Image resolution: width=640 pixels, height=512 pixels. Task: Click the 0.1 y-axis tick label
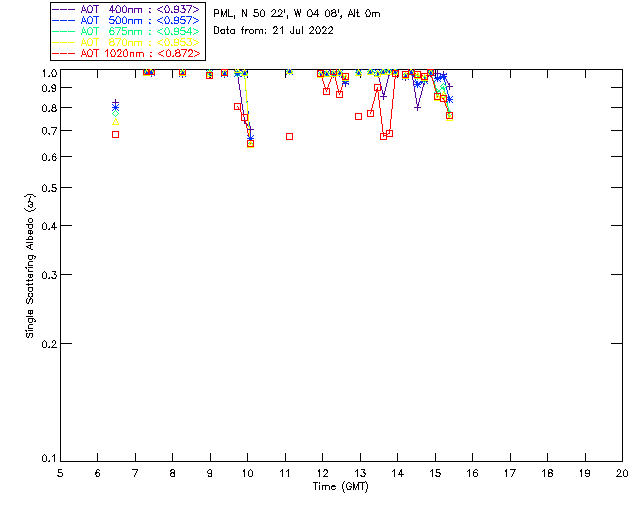[x=49, y=459]
